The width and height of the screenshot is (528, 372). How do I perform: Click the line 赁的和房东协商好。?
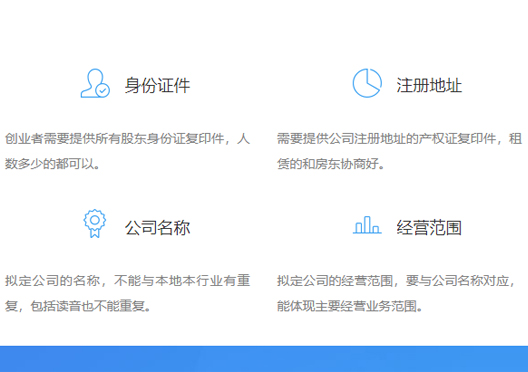tap(331, 164)
